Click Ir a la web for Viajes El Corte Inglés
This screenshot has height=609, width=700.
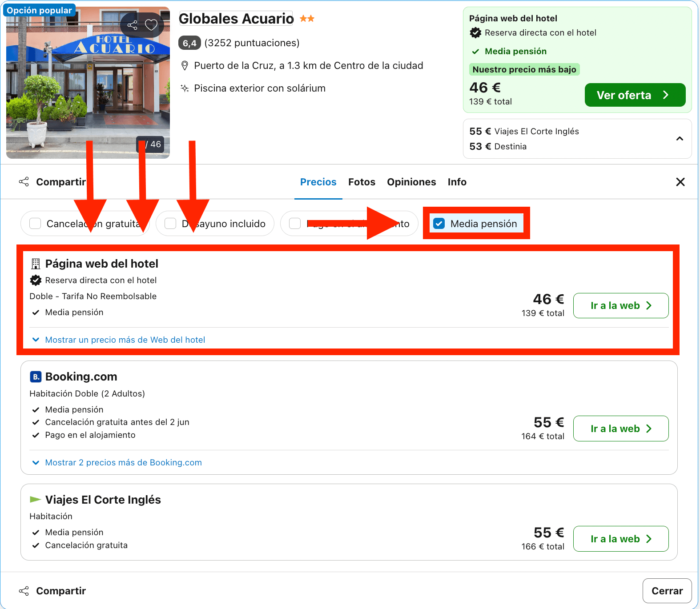pos(621,539)
